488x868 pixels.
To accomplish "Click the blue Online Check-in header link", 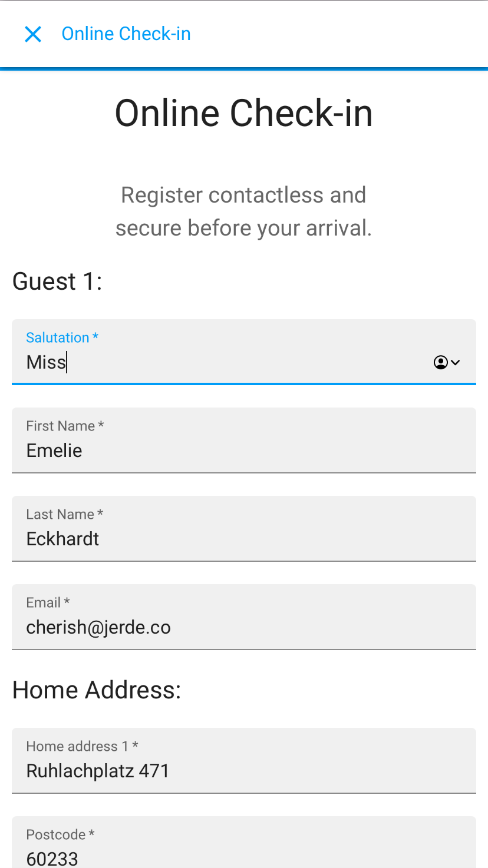I will point(126,34).
